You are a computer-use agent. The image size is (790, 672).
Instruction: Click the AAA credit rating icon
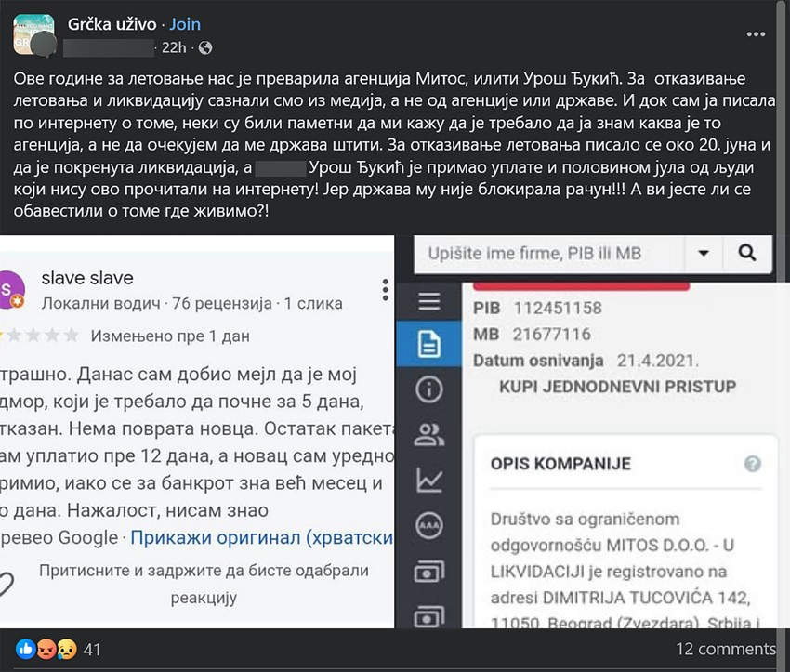(428, 525)
